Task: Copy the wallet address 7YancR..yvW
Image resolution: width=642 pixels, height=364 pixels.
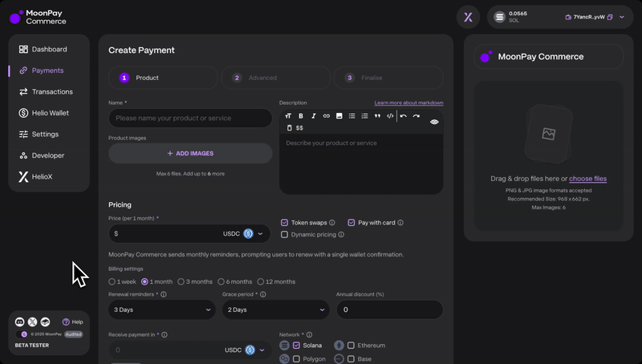Action: [x=610, y=17]
